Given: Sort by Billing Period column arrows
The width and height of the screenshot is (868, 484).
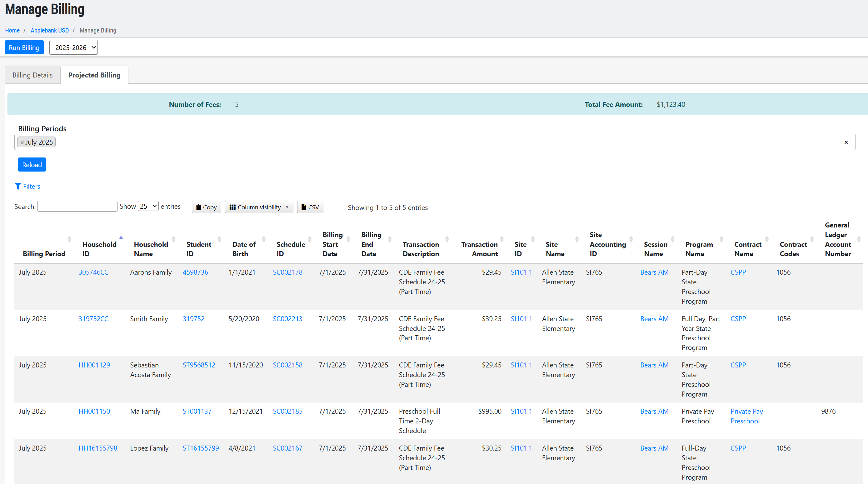Looking at the screenshot, I should 69,239.
